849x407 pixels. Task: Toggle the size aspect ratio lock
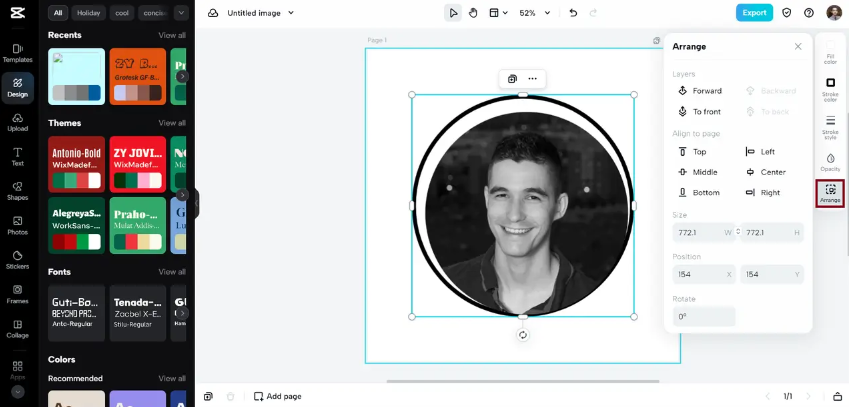point(737,232)
